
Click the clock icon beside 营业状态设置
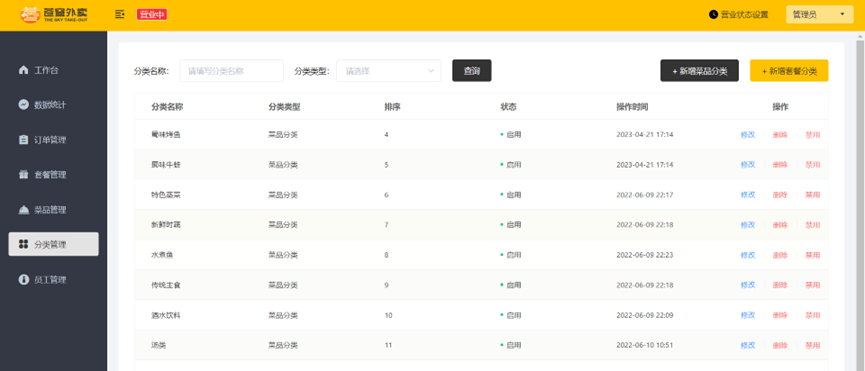pos(713,15)
